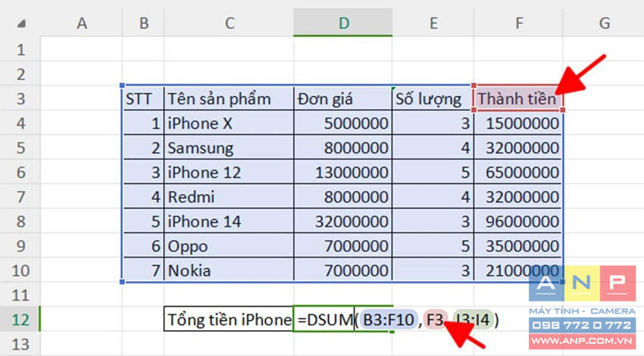Viewport: 644px width, 356px height.
Task: Click the price cell 32000000 for iPhone 14
Action: pyautogui.click(x=343, y=222)
